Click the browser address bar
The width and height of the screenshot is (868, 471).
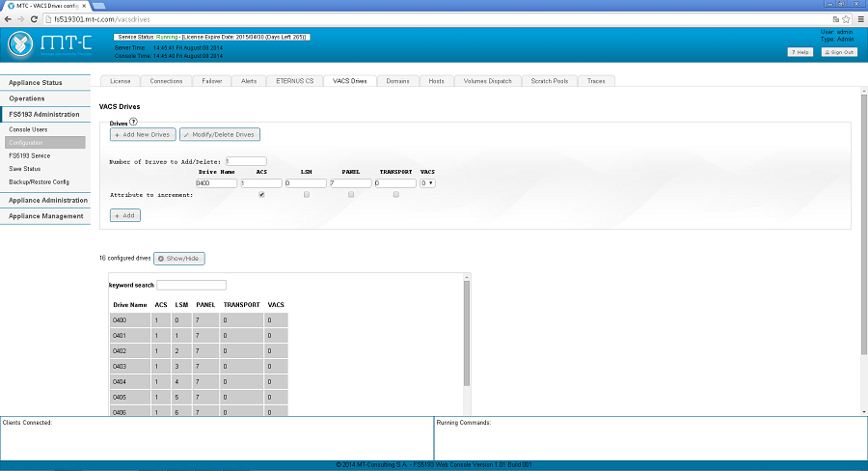tap(437, 19)
